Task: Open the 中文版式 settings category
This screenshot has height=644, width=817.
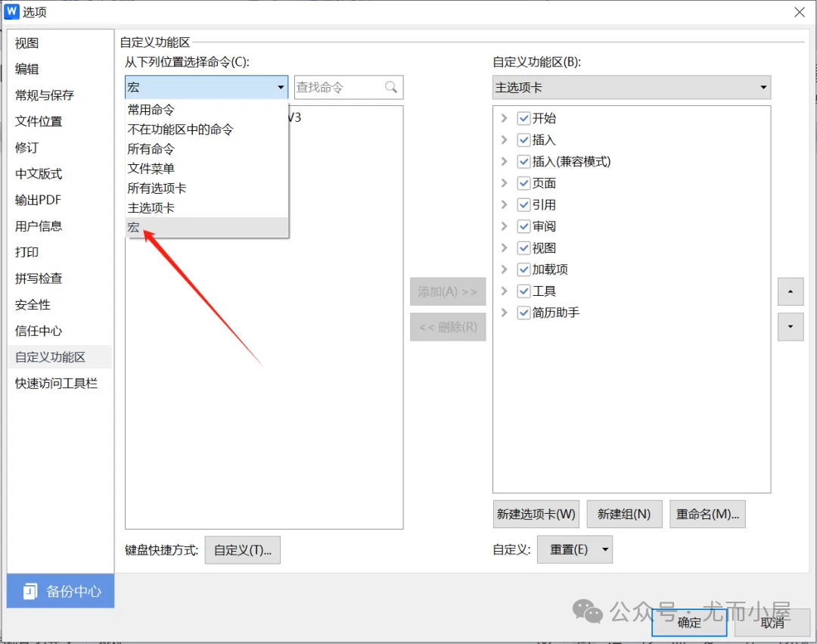Action: tap(60, 173)
